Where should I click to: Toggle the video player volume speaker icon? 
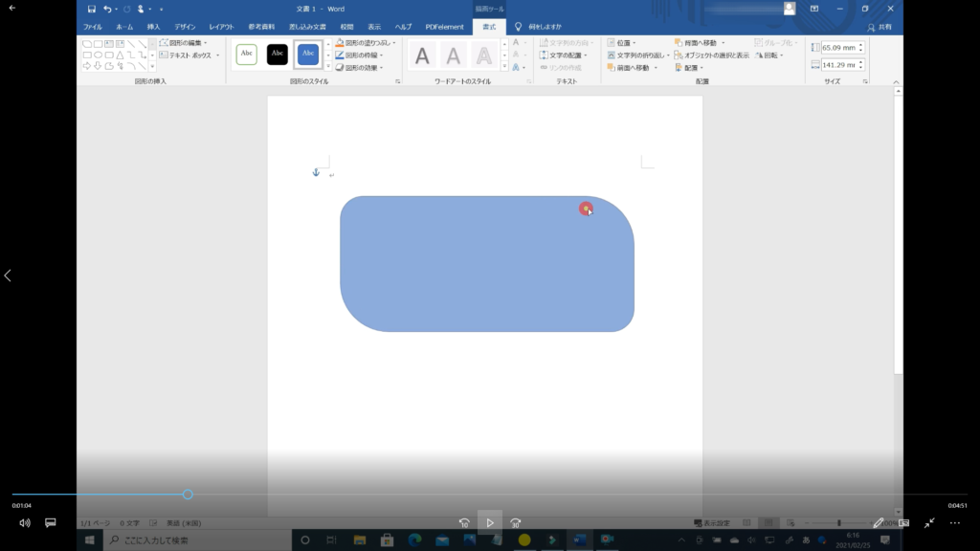click(x=25, y=523)
